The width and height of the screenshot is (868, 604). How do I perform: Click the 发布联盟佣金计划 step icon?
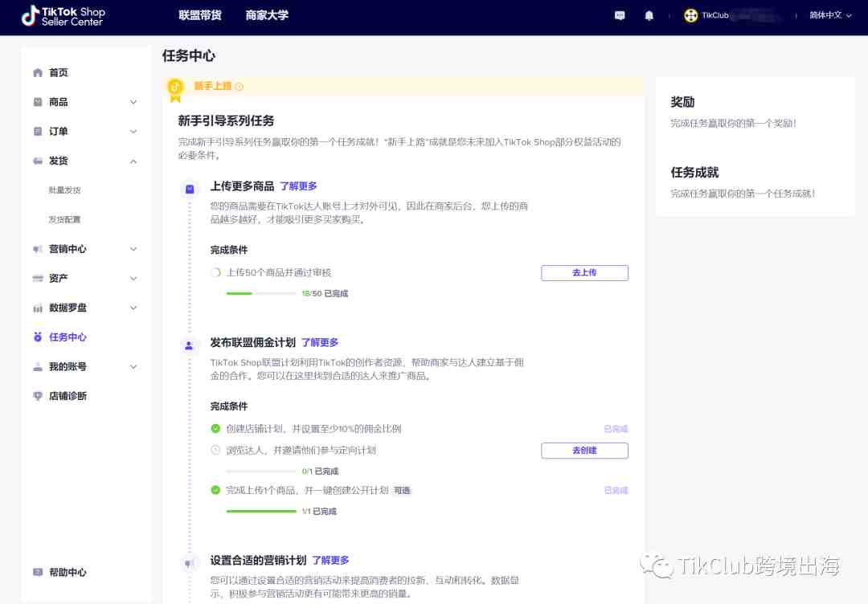189,345
